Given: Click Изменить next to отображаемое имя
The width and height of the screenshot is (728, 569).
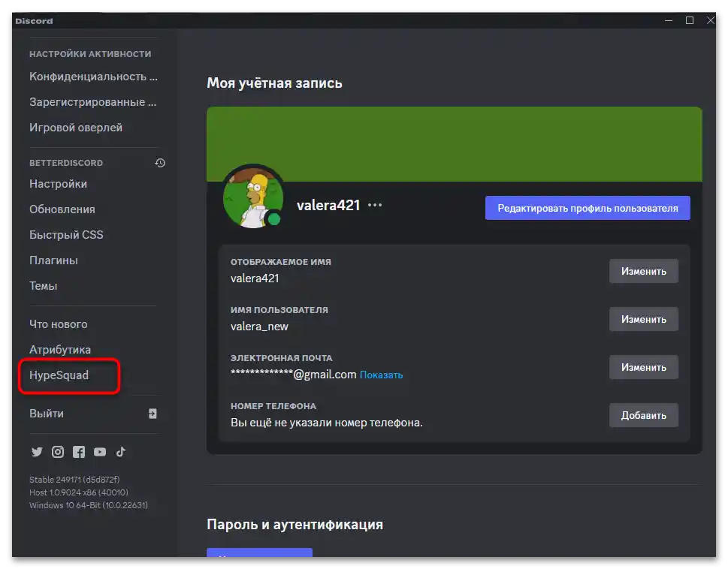Looking at the screenshot, I should 643,271.
